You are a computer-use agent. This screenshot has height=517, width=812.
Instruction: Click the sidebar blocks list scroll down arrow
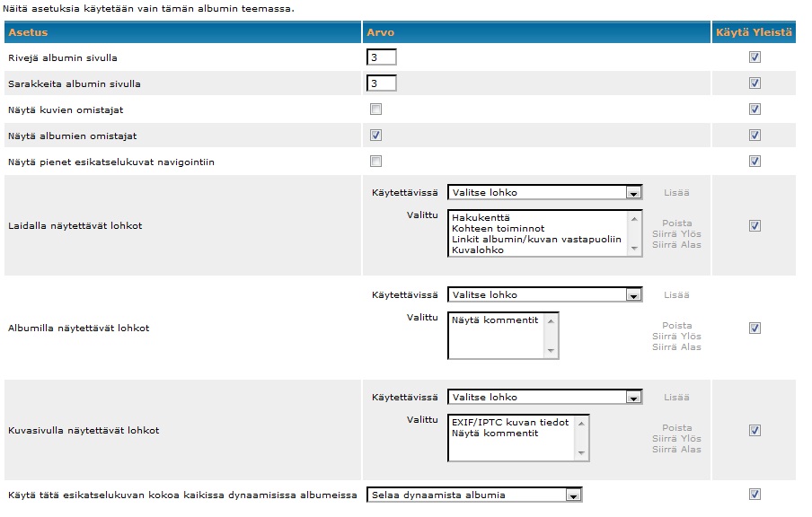634,249
